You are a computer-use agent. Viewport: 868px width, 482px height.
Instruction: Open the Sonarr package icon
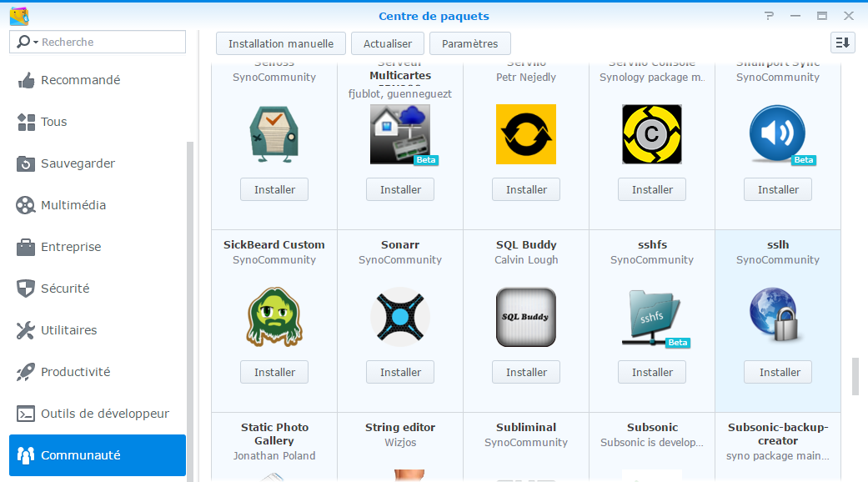tap(400, 317)
